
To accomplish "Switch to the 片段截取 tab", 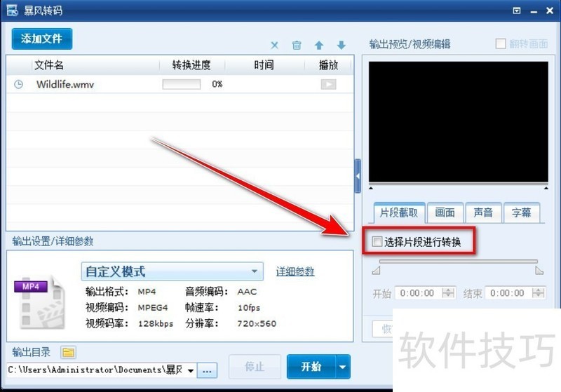I will point(399,212).
